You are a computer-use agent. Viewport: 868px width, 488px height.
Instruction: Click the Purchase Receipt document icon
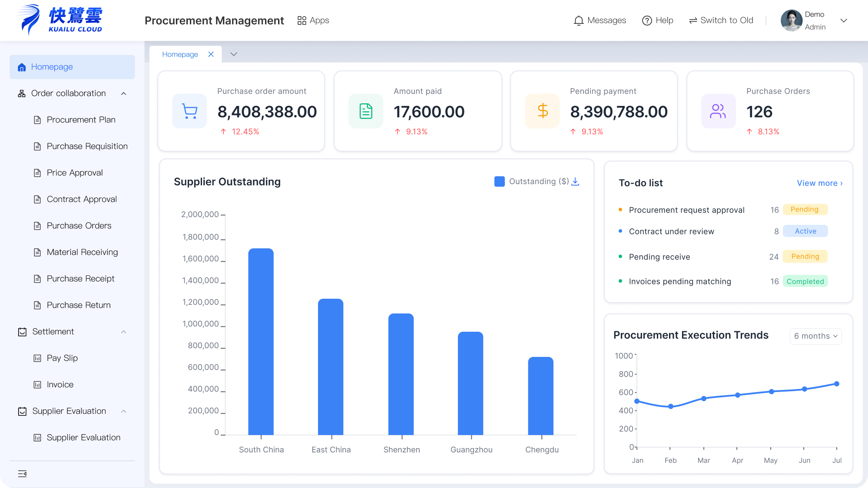point(37,279)
